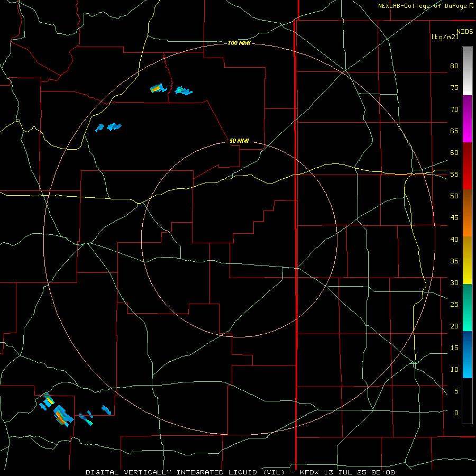Select the brown-orange segment of the color scale
The height and width of the screenshot is (476, 476).
click(467, 213)
